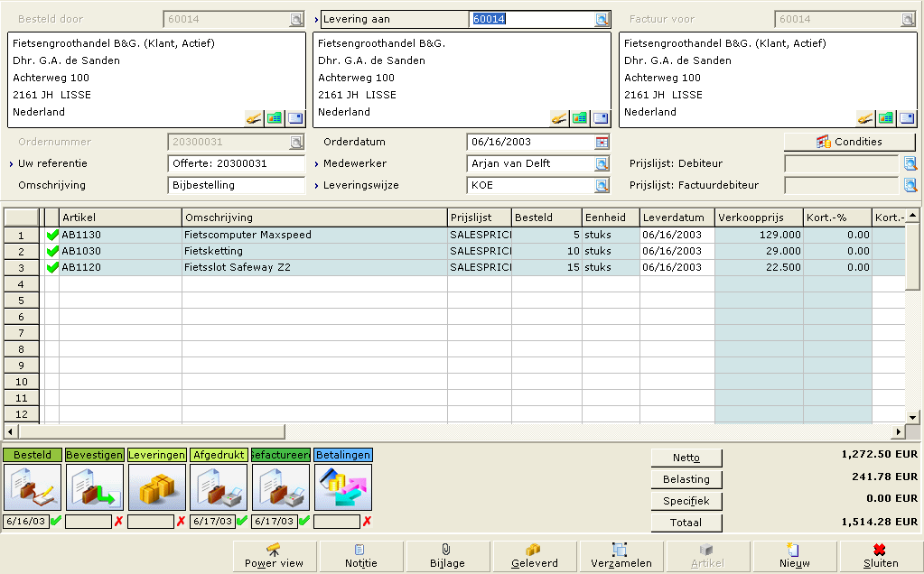The image size is (924, 574).
Task: Open the Leveringswijze lookup dropdown
Action: (x=602, y=185)
